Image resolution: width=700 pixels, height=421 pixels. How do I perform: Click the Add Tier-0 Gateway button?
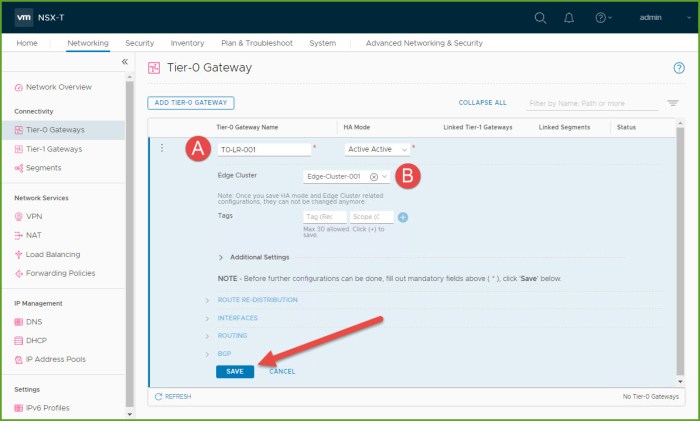[190, 102]
